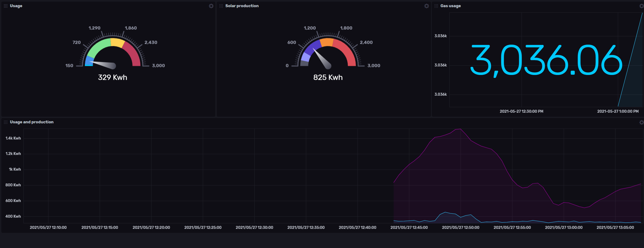
Task: Click the 2021/05/27 13:00:00 time label
Action: coord(564,228)
